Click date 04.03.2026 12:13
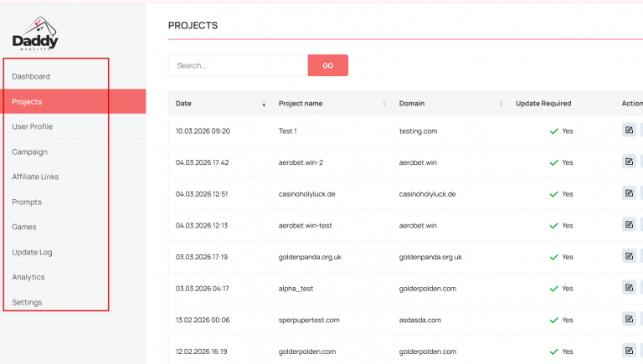Image resolution: width=643 pixels, height=364 pixels. [202, 225]
